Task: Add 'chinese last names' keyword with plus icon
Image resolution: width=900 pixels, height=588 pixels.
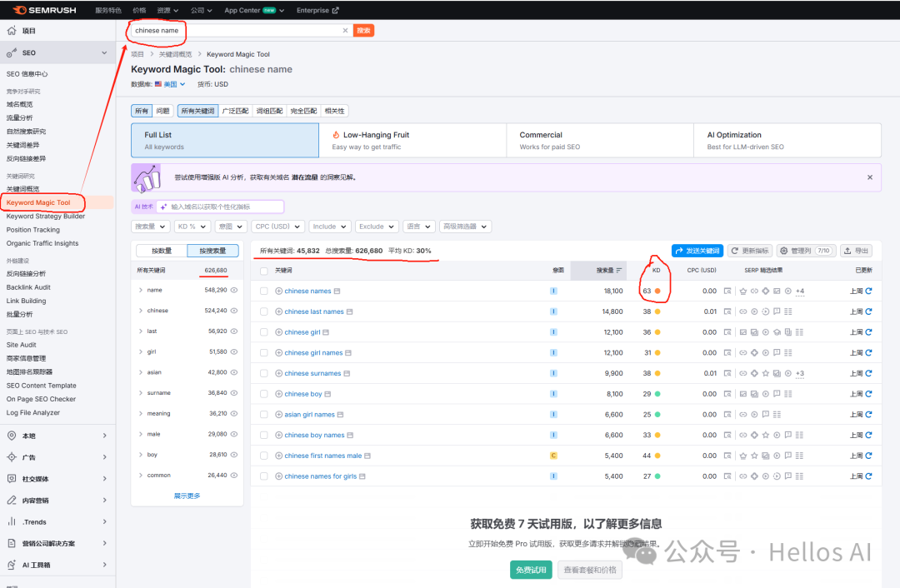Action: 278,312
